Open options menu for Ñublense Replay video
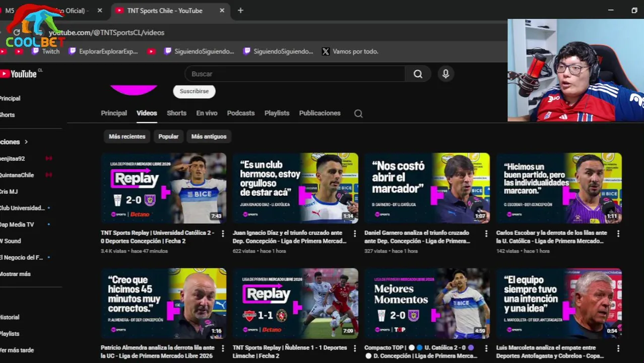The width and height of the screenshot is (644, 363). click(x=355, y=348)
